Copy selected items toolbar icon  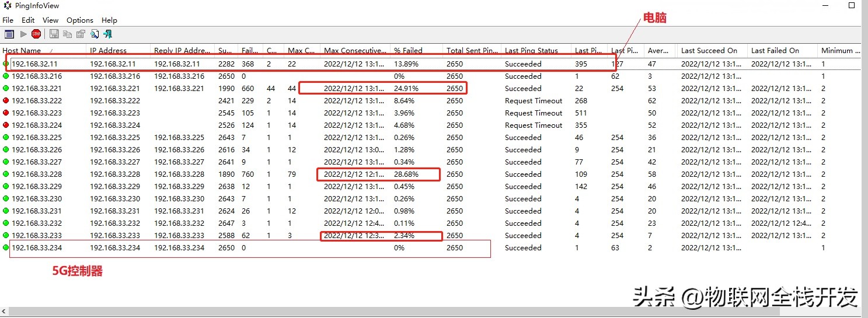[68, 34]
